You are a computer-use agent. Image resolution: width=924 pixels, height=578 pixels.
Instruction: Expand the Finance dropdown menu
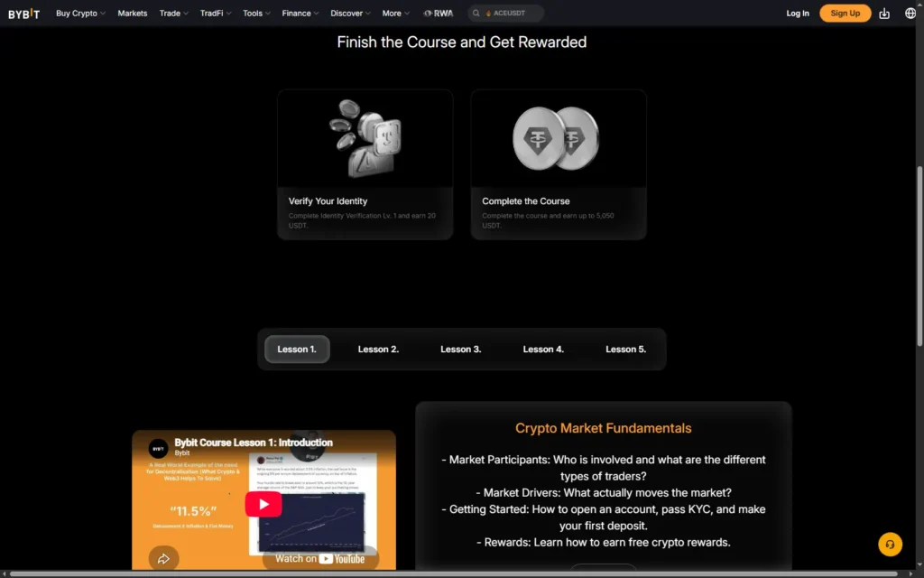coord(300,13)
